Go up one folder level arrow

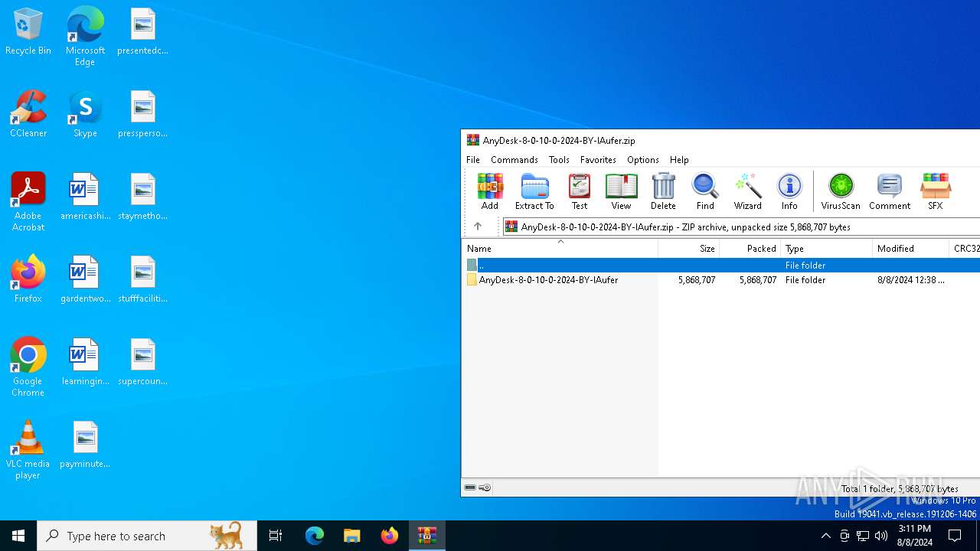(x=478, y=227)
